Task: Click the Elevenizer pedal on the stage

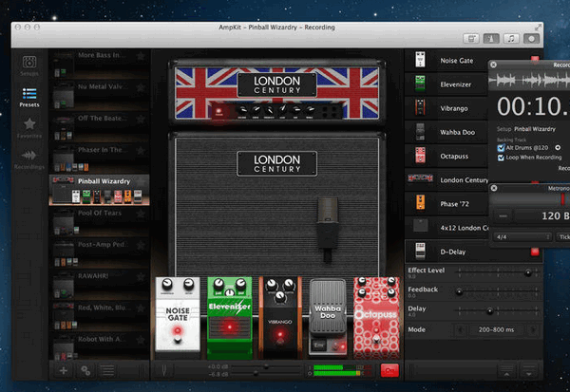Action: coord(229,318)
